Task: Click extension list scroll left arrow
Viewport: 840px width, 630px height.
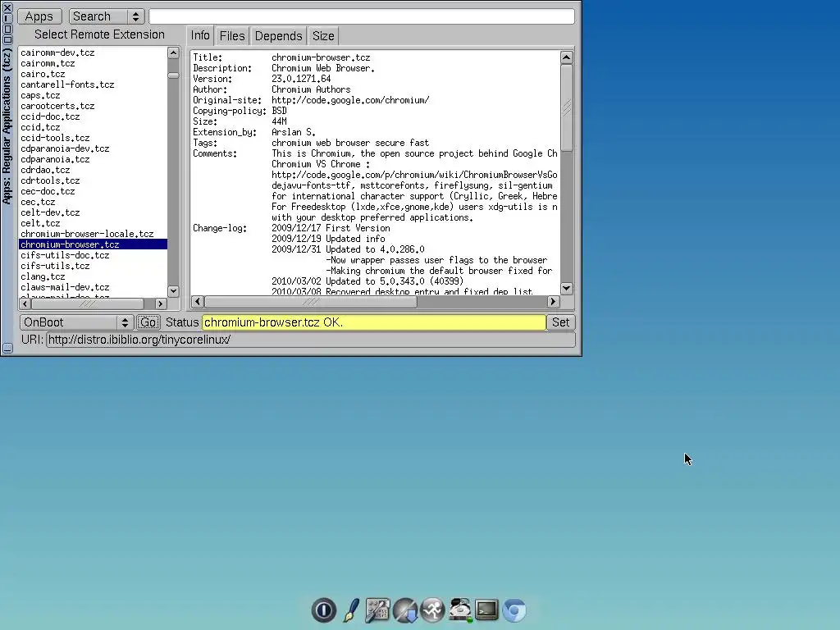Action: tap(25, 304)
